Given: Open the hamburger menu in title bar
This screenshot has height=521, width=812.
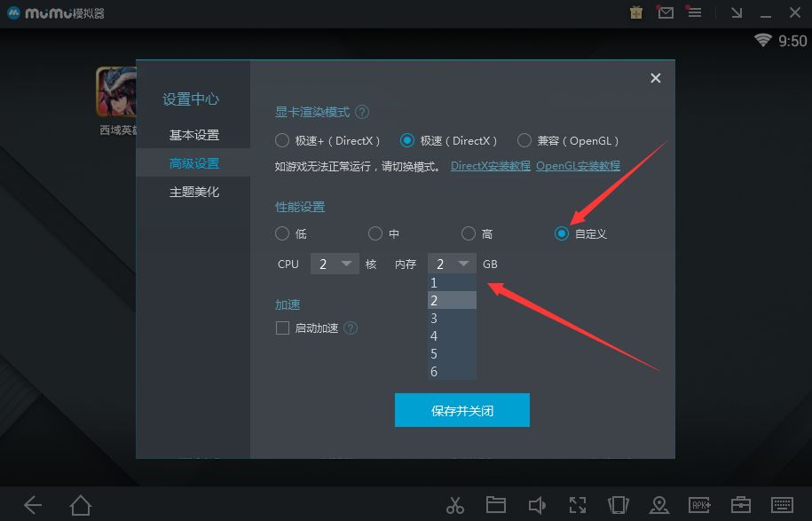Looking at the screenshot, I should (695, 12).
